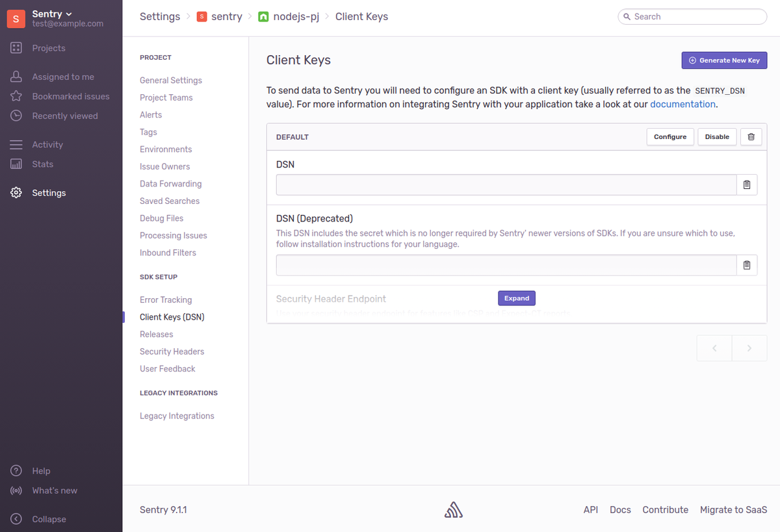The width and height of the screenshot is (780, 532).
Task: Click the Bookmarked issues star icon
Action: coord(16,96)
